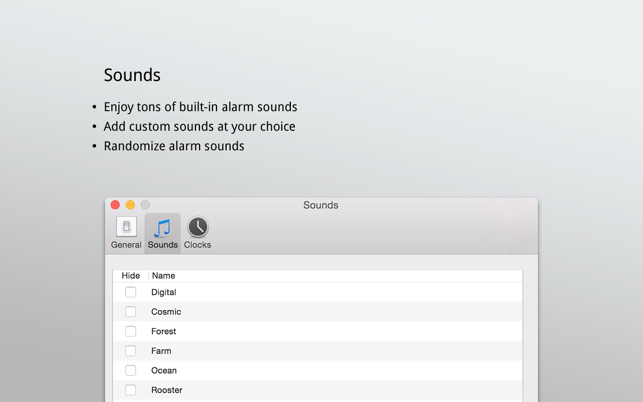Select the Sounds music note icon
This screenshot has width=643, height=402.
click(x=162, y=228)
